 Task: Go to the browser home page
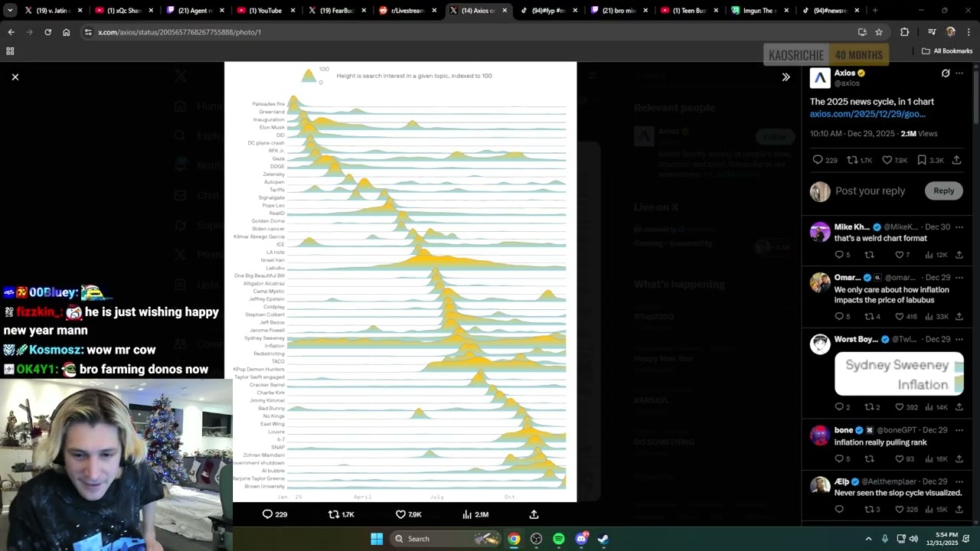(x=66, y=32)
